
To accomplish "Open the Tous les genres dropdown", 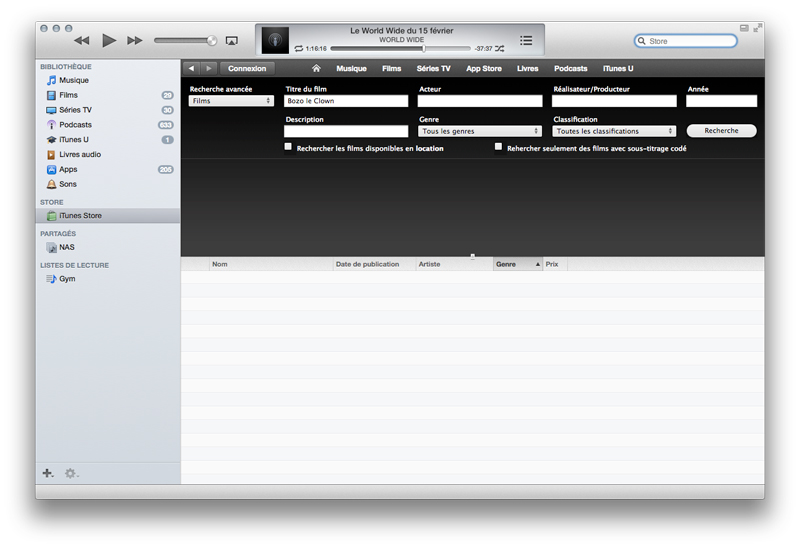I will [480, 131].
